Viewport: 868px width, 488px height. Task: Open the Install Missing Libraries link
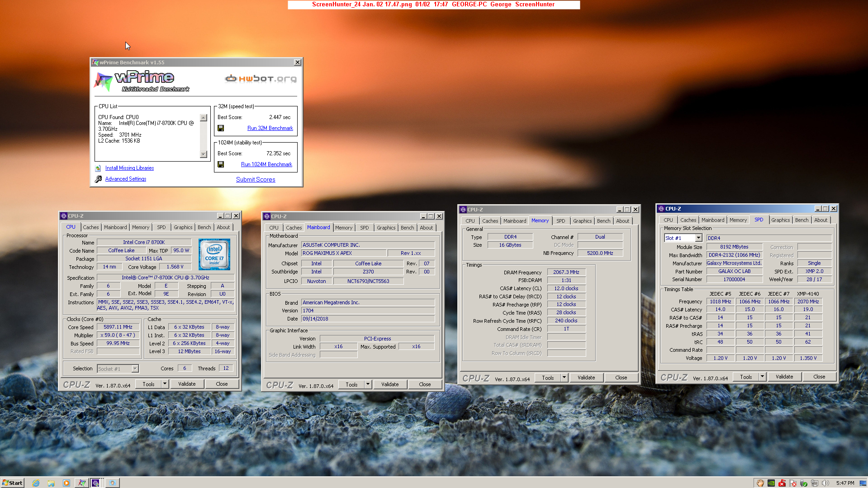129,168
